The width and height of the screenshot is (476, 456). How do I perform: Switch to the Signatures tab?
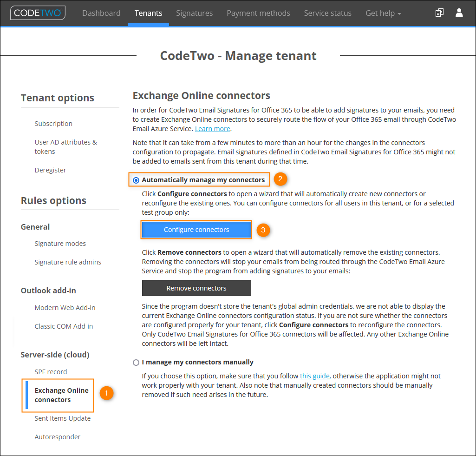tap(194, 13)
